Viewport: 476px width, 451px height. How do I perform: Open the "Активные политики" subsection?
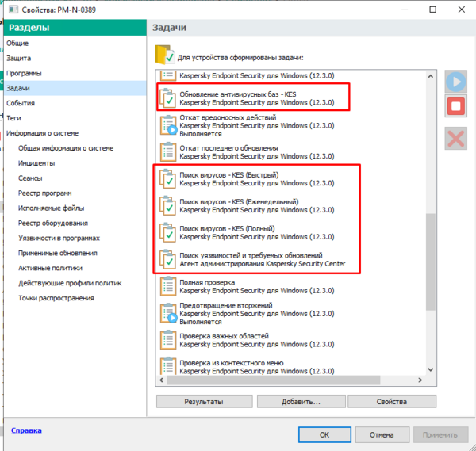[x=50, y=268]
